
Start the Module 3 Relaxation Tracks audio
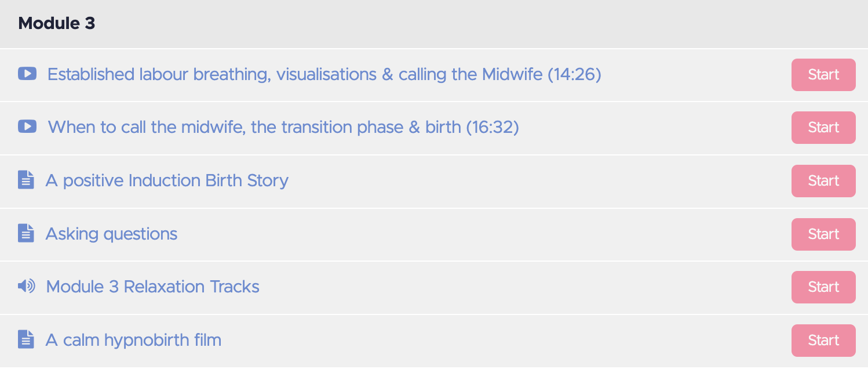click(x=823, y=287)
